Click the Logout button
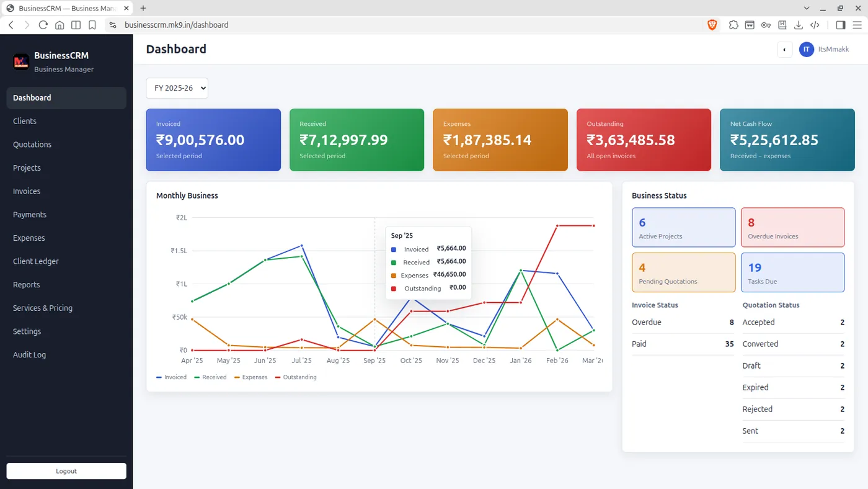 point(66,471)
